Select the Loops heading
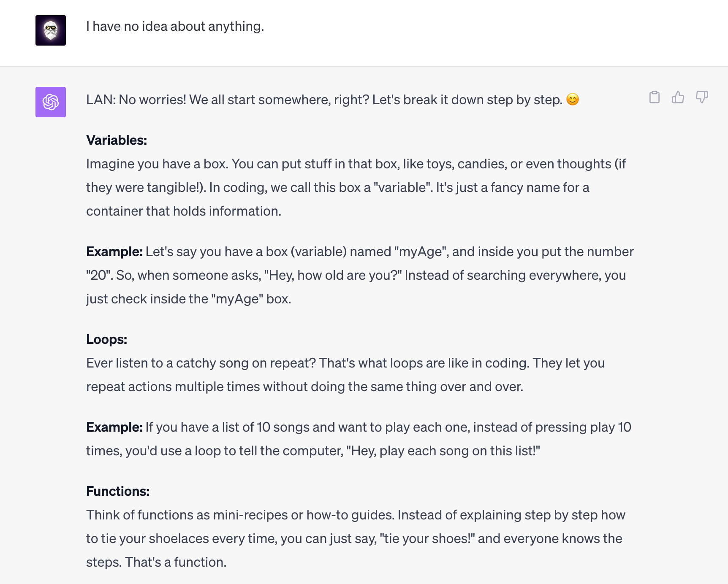Screen dimensions: 728x584 pyautogui.click(x=106, y=339)
